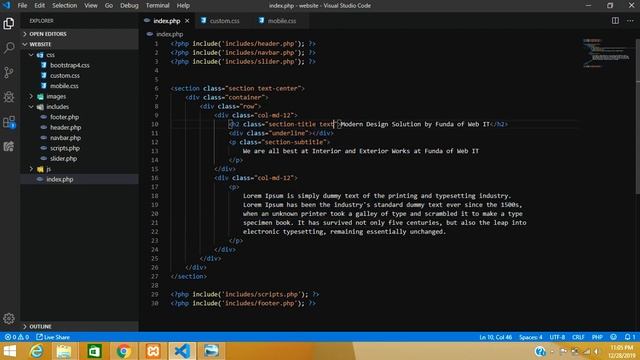
Task: Click the split editor icon
Action: [615, 20]
